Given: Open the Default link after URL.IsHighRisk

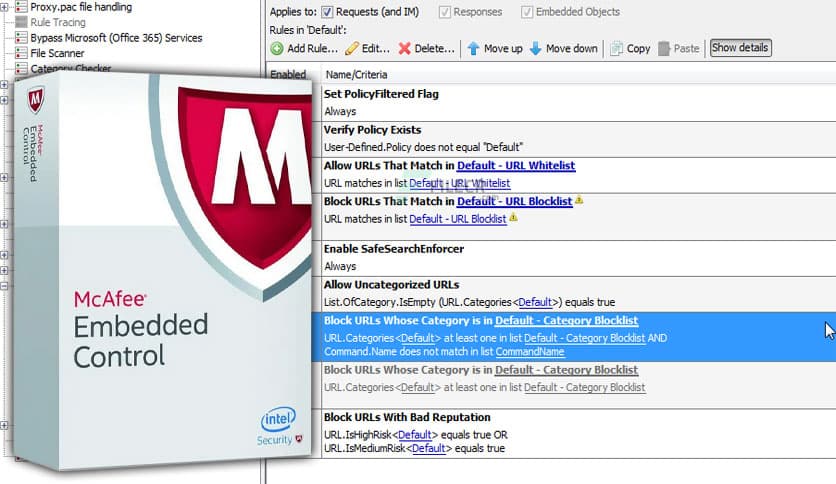Looking at the screenshot, I should [415, 435].
